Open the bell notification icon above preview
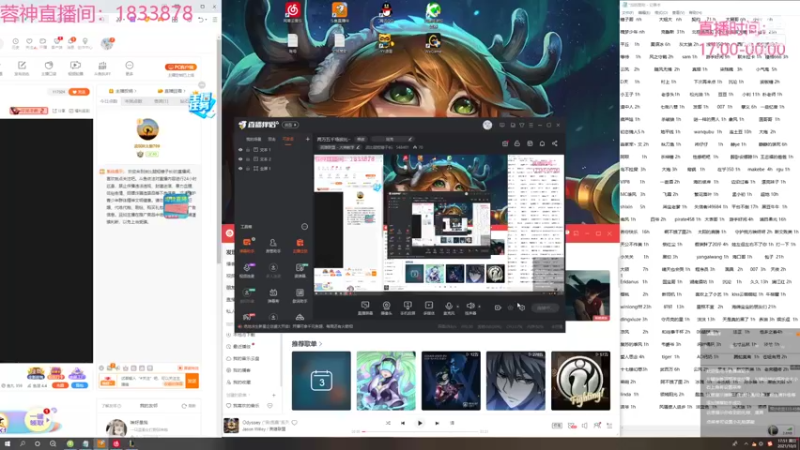Image resolution: width=800 pixels, height=450 pixels. 542,144
